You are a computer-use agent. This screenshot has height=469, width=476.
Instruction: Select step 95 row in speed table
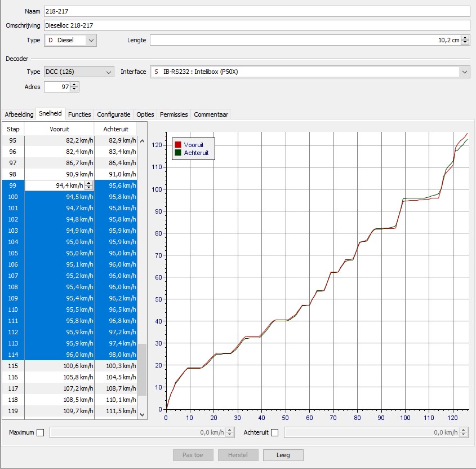[x=70, y=140]
